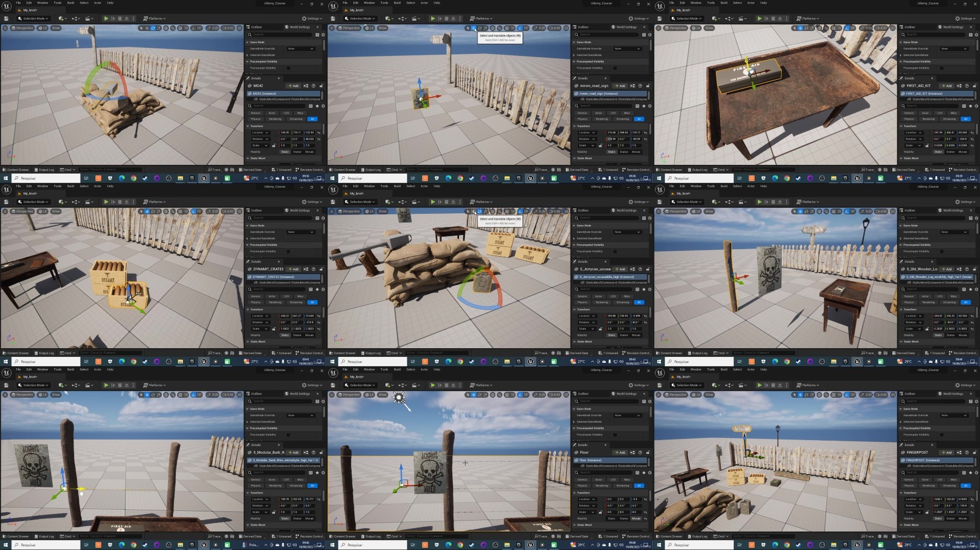Open Actor menu in DYNAMIT_CRATE3 window
This screenshot has height=550, width=980.
[x=97, y=186]
